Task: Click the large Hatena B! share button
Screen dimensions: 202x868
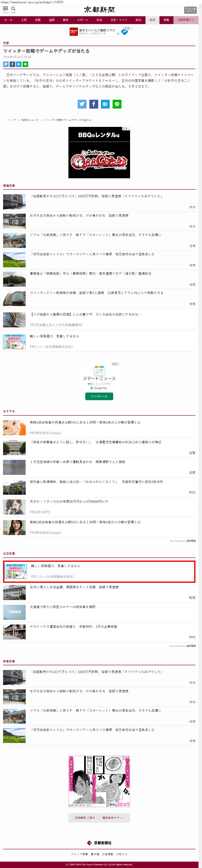Action: click(105, 104)
